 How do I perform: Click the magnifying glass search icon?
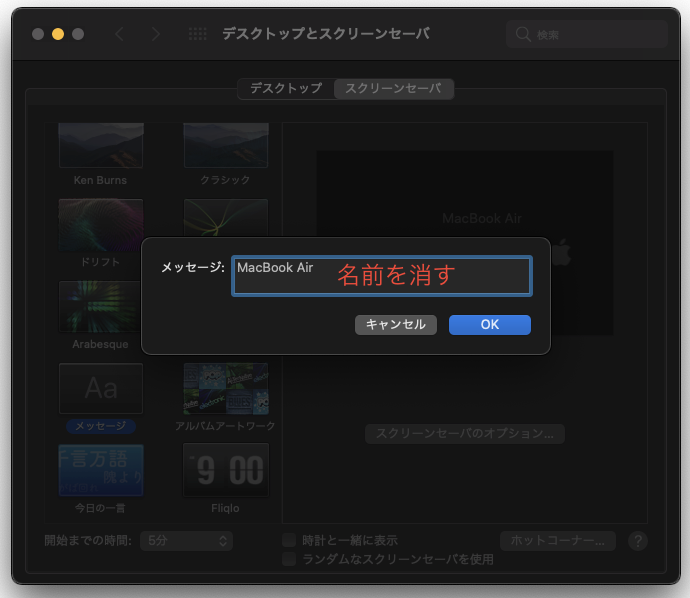point(523,34)
